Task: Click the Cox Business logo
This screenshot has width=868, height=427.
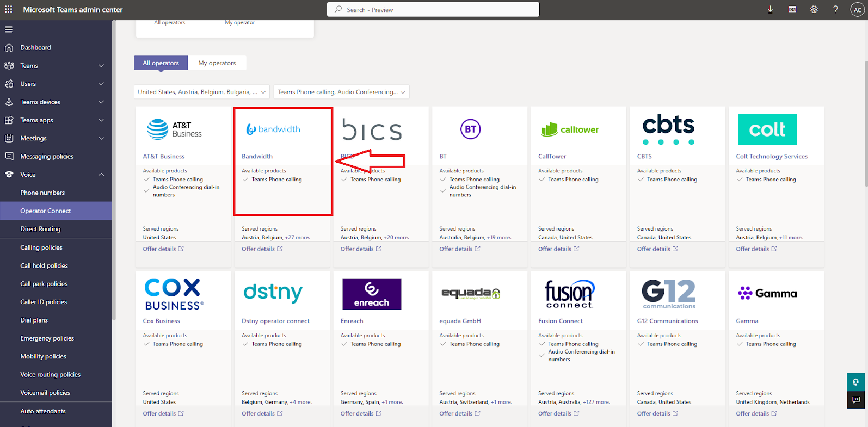Action: pos(174,294)
